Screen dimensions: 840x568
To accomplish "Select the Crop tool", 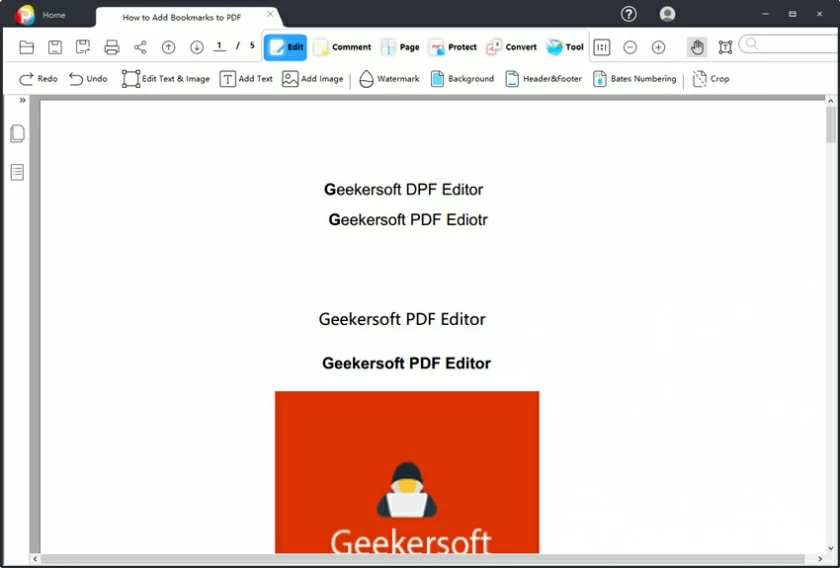I will pos(711,79).
